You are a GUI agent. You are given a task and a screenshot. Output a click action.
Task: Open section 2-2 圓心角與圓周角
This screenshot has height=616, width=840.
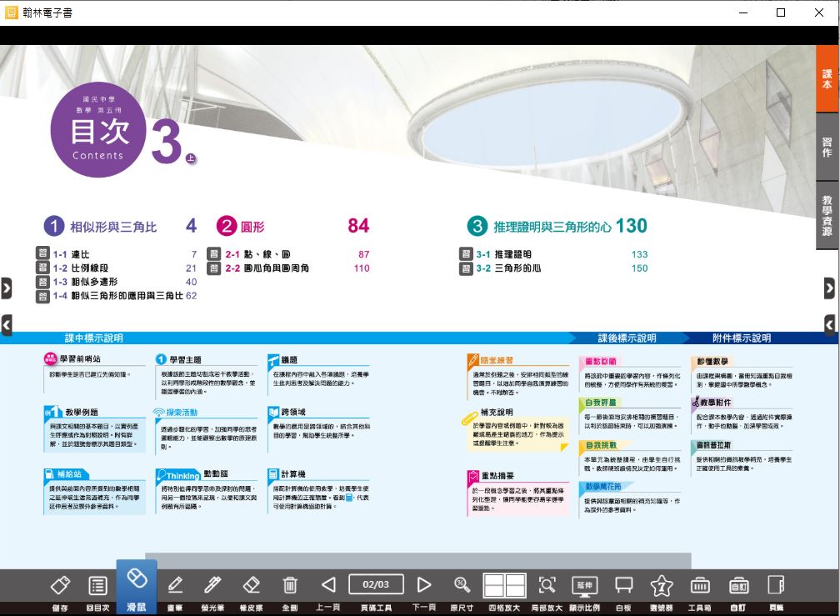(x=267, y=268)
